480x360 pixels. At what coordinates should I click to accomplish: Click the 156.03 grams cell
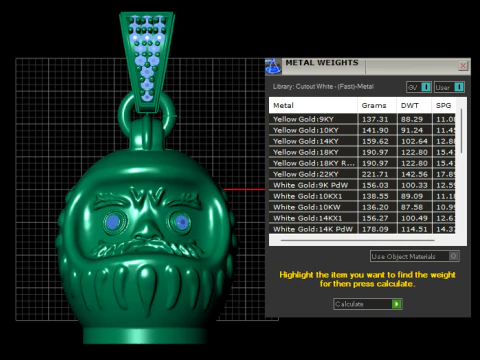click(x=377, y=185)
